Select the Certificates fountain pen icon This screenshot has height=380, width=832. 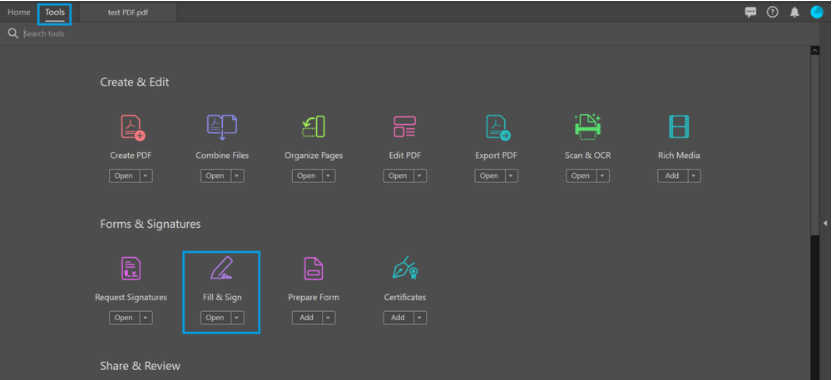point(405,269)
